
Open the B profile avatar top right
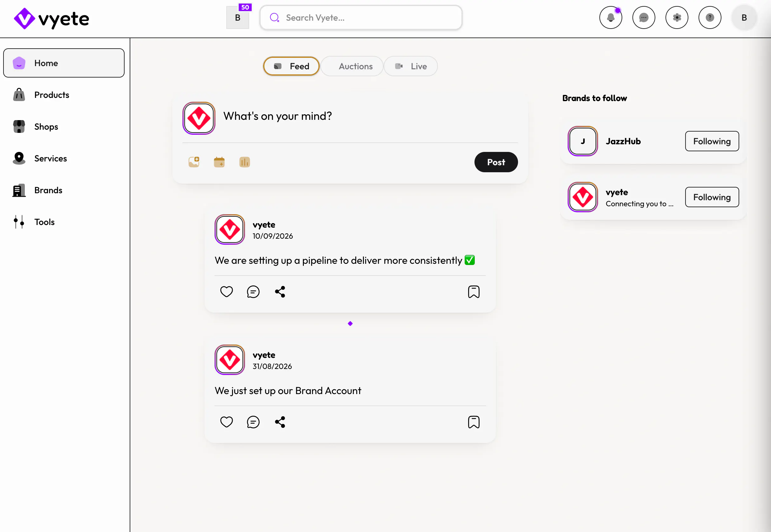744,18
